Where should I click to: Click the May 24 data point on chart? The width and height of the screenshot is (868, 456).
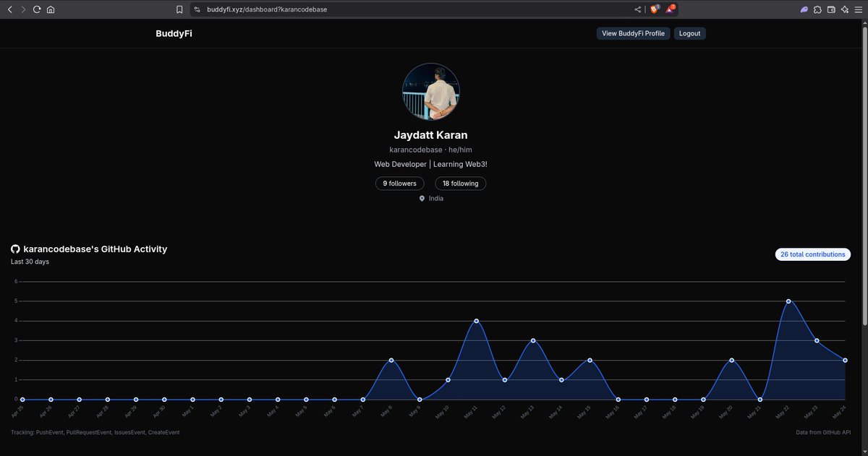coord(845,360)
